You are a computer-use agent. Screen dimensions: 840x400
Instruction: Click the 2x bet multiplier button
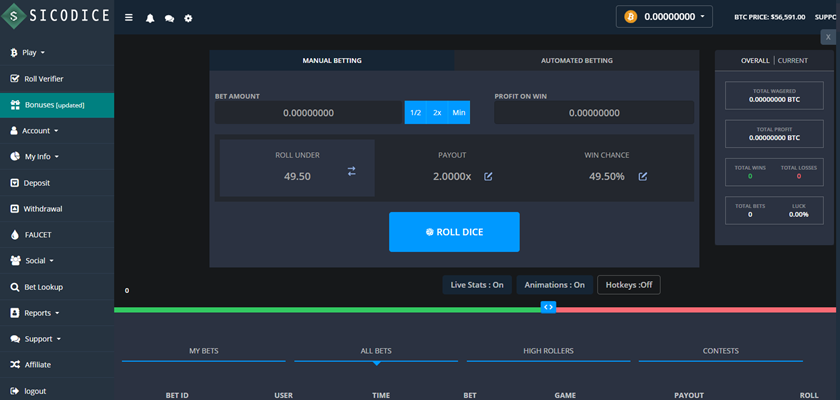437,112
